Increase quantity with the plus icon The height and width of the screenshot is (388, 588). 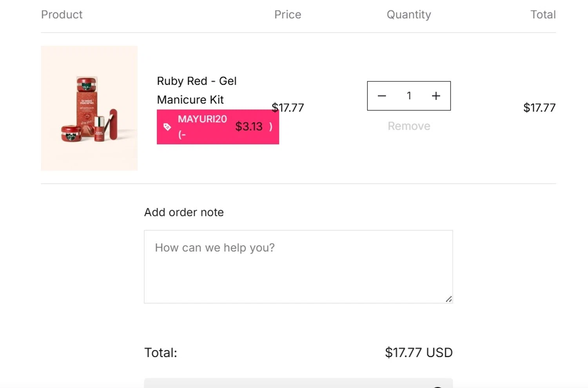(436, 96)
